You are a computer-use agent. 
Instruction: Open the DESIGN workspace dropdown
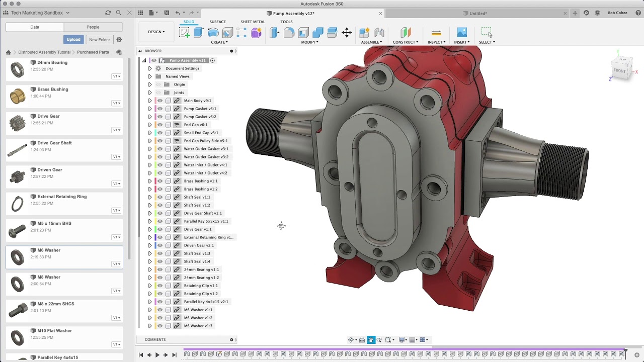click(x=156, y=32)
